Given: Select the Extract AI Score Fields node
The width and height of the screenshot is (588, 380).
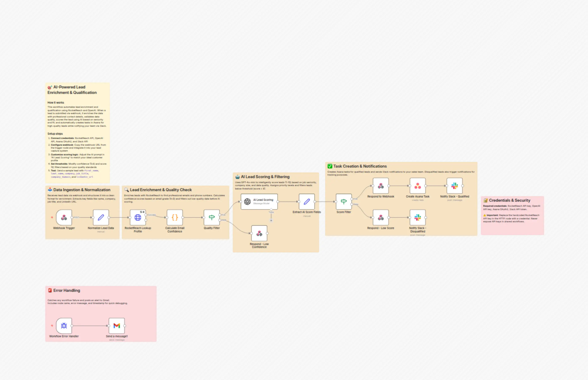Looking at the screenshot, I should 307,202.
